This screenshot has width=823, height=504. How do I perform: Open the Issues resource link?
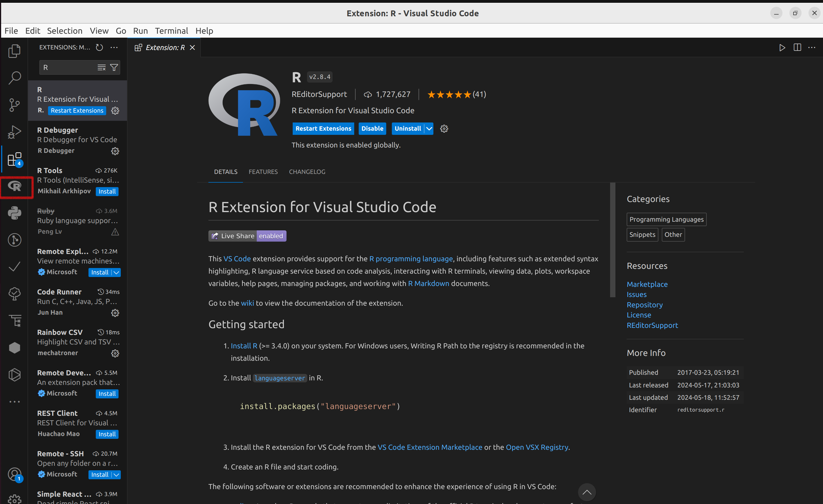[636, 295]
